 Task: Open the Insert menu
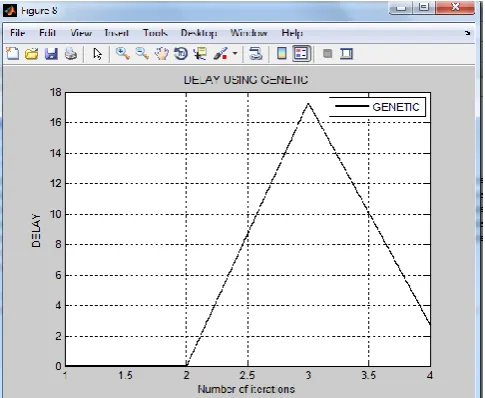click(116, 33)
